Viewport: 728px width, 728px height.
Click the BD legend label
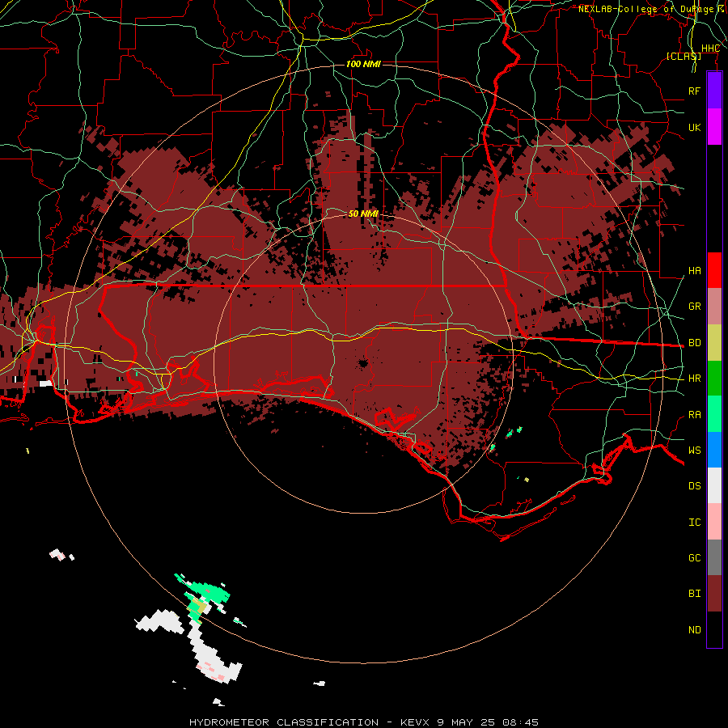[x=694, y=343]
